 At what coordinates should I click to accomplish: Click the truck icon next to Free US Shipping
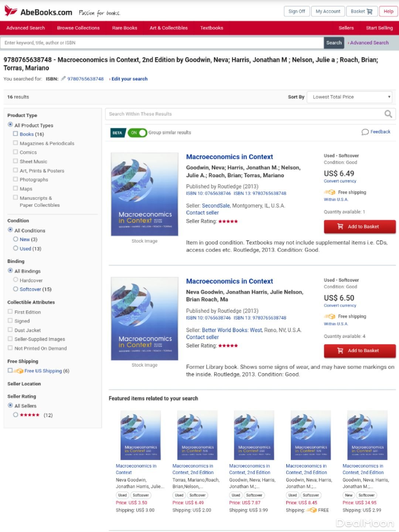[x=18, y=371]
